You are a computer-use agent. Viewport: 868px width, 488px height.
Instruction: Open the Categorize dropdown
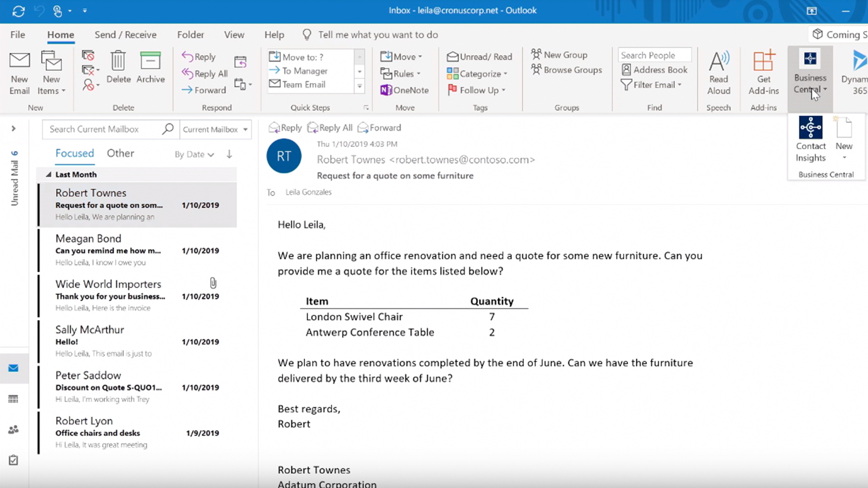pos(477,74)
